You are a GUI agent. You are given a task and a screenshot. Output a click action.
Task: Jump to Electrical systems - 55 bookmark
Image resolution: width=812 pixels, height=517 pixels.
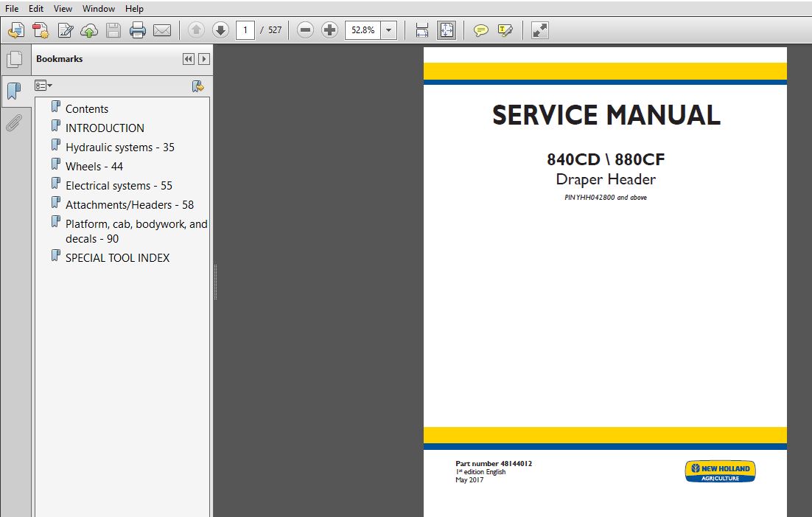[x=119, y=186]
